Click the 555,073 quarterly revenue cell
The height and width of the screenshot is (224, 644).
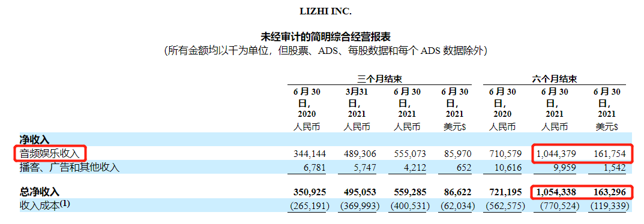point(411,154)
